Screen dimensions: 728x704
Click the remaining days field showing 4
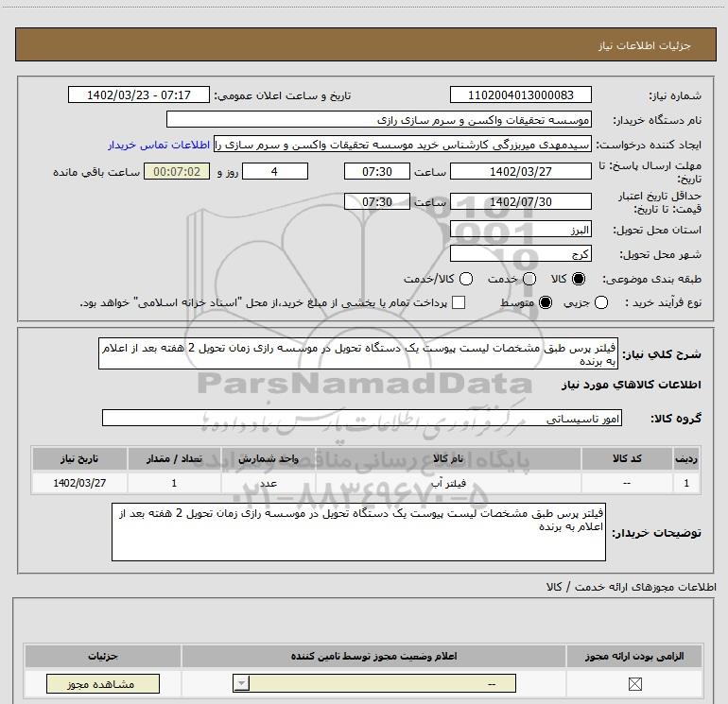pos(275,171)
